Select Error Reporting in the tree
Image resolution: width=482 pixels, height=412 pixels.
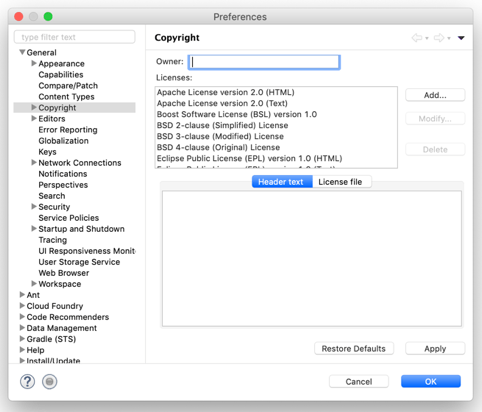click(x=68, y=130)
